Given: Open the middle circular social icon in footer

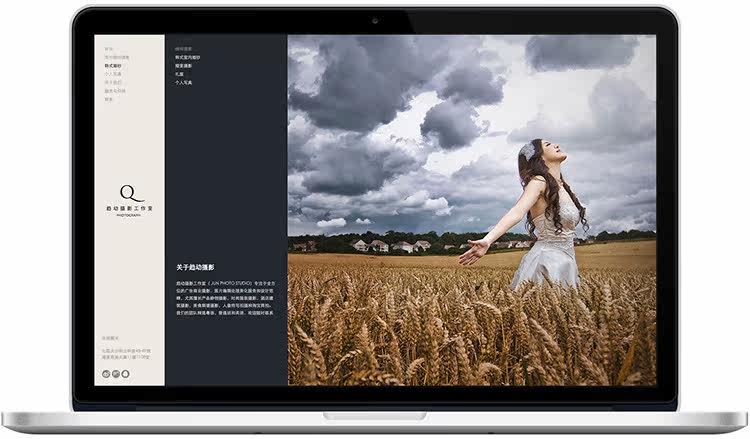Looking at the screenshot, I should pyautogui.click(x=116, y=373).
